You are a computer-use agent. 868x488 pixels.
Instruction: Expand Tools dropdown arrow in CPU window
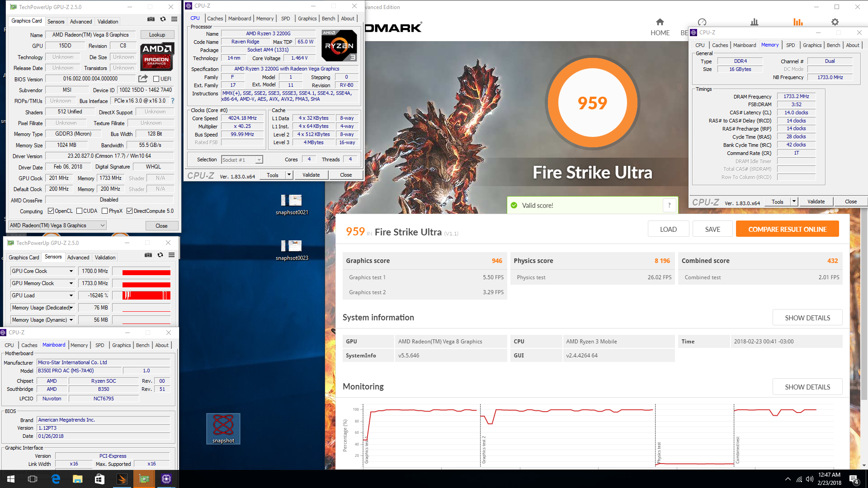click(289, 175)
